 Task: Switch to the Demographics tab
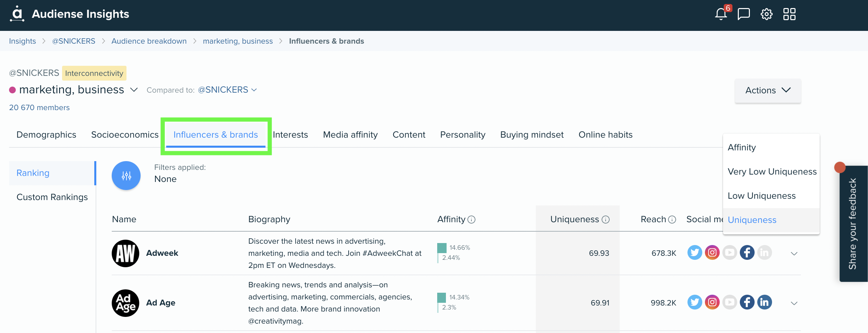click(x=46, y=135)
